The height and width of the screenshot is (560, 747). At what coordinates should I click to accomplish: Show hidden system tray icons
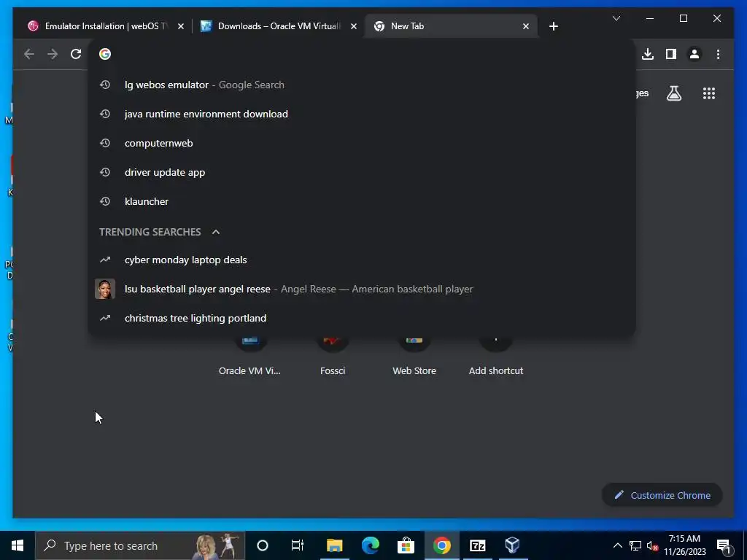[617, 545]
